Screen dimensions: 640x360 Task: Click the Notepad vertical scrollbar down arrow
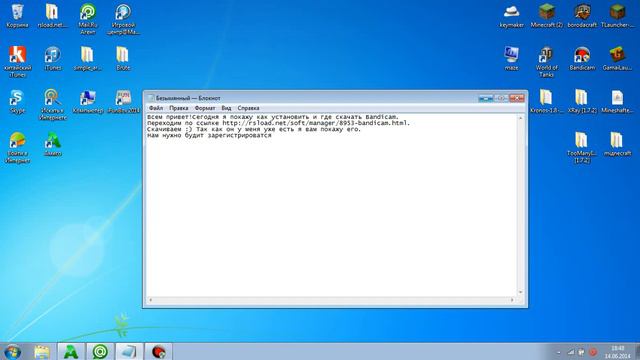pos(520,292)
